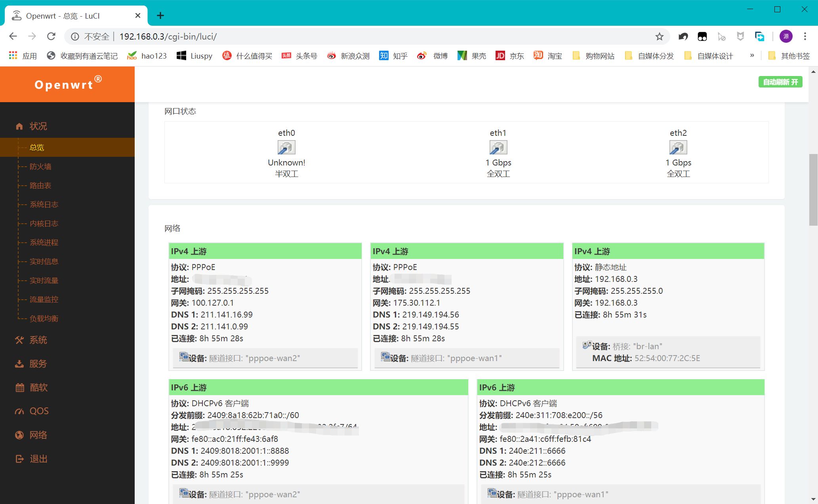Open the purple user profile avatar
Image resolution: width=818 pixels, height=504 pixels.
click(786, 36)
